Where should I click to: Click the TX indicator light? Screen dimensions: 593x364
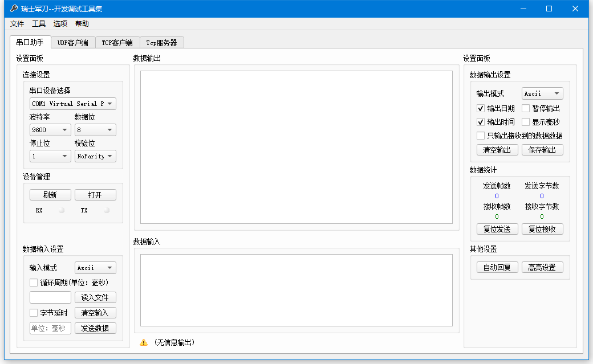click(106, 210)
